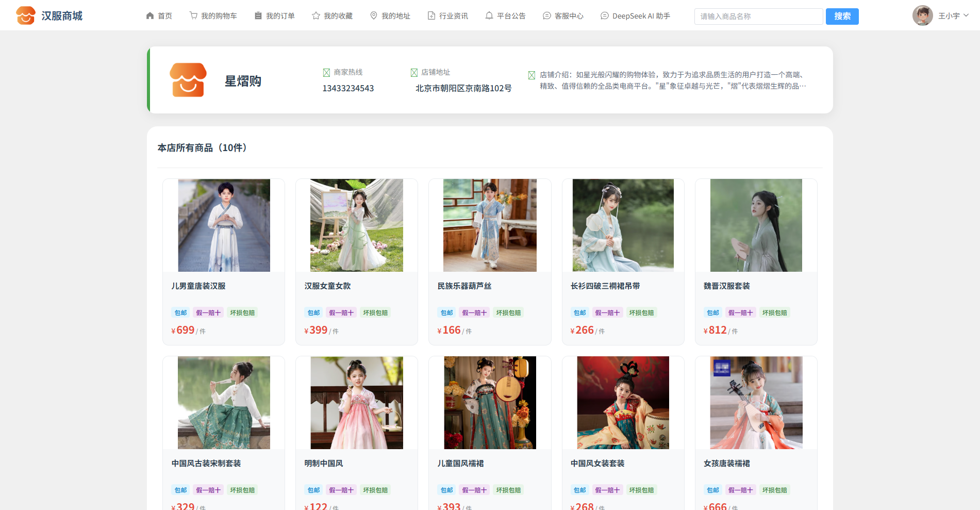
Task: Open the 行业资讯 menu item
Action: (448, 16)
